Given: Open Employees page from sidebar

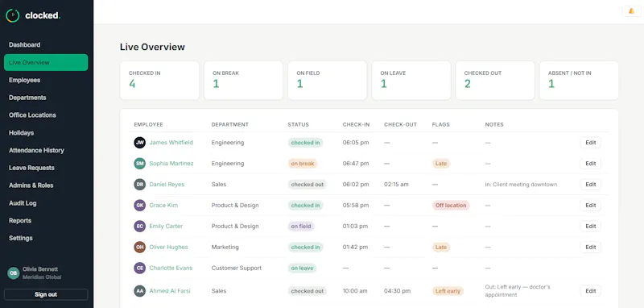Looking at the screenshot, I should 46,80.
